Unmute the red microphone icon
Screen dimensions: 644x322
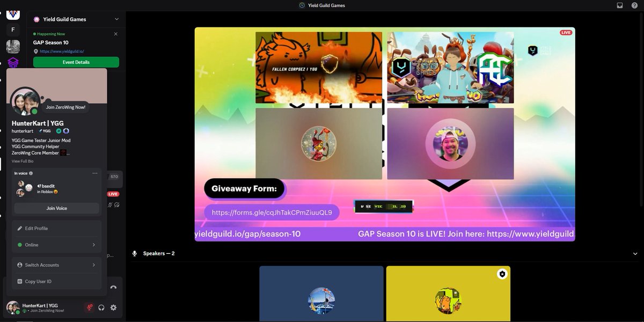pyautogui.click(x=90, y=308)
